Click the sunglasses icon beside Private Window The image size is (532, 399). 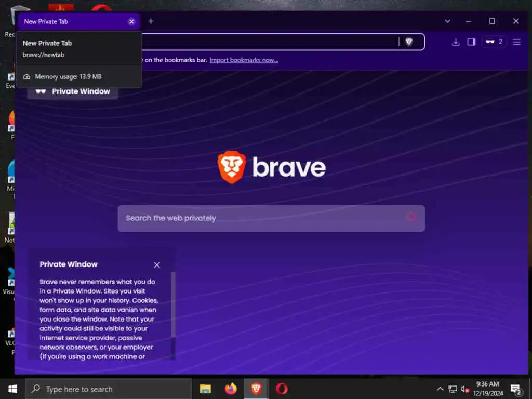pos(41,91)
